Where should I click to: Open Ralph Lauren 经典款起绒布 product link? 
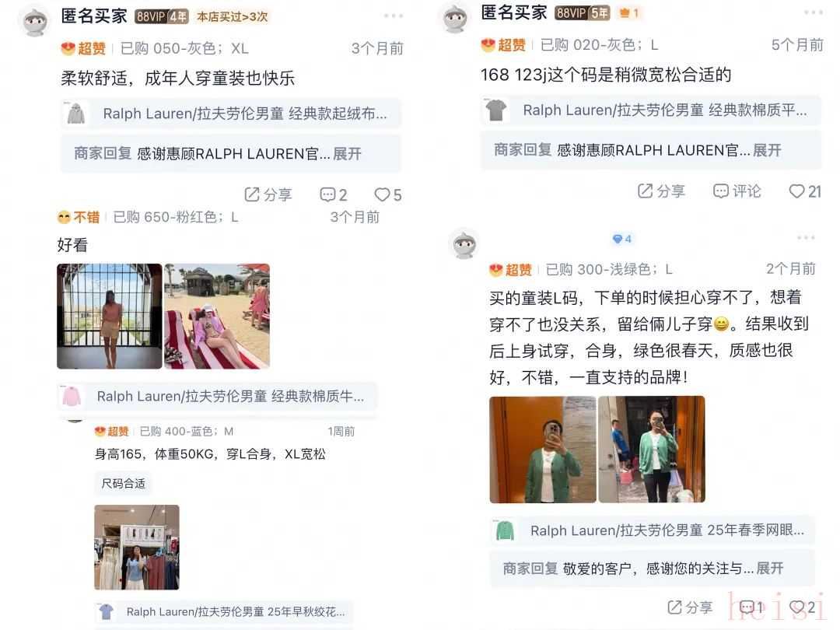click(231, 114)
